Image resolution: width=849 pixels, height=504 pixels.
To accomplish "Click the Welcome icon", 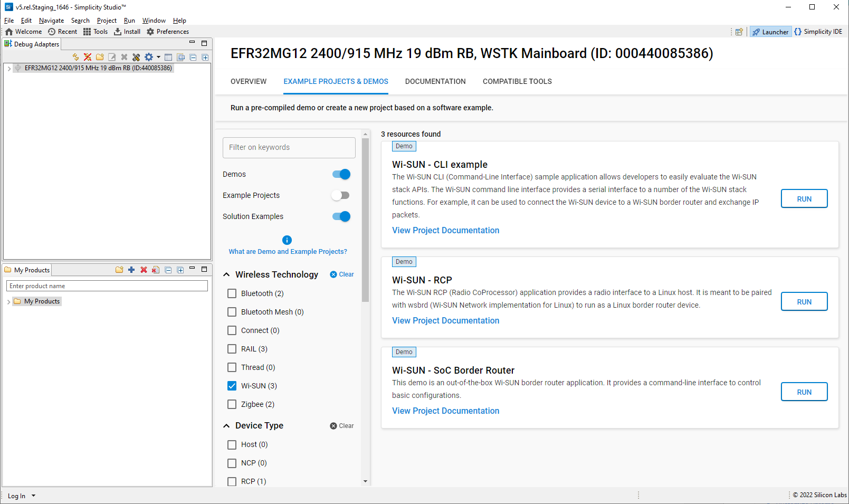I will [x=23, y=31].
